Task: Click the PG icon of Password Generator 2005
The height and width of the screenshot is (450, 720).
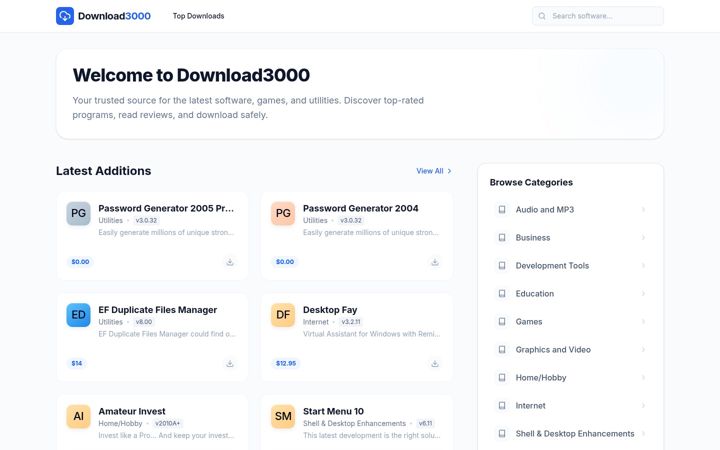Action: (79, 213)
